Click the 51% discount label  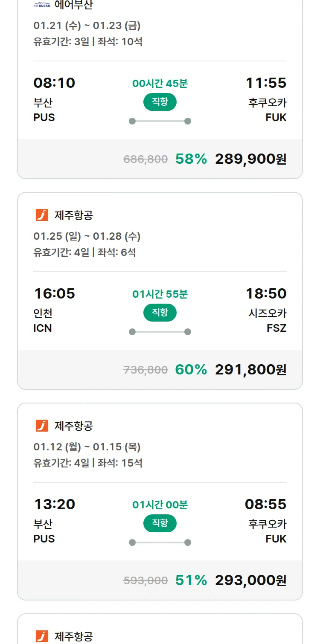click(191, 580)
